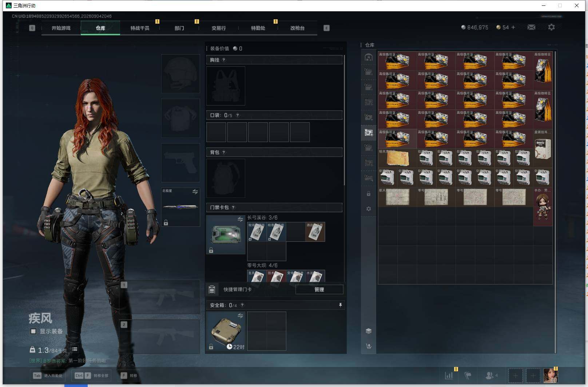The height and width of the screenshot is (387, 588).
Task: Click the backpack slot
Action: [226, 178]
